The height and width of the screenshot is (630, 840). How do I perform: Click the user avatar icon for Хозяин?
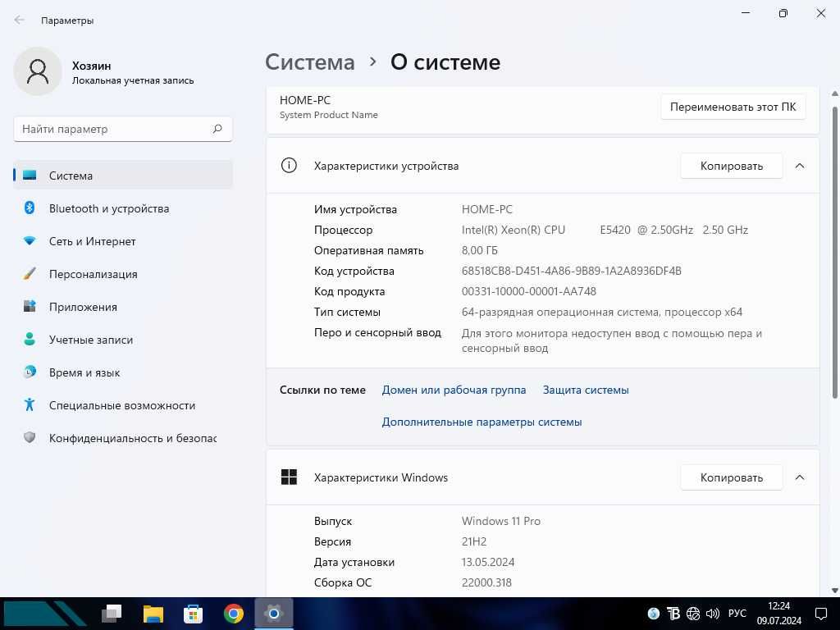pos(38,71)
